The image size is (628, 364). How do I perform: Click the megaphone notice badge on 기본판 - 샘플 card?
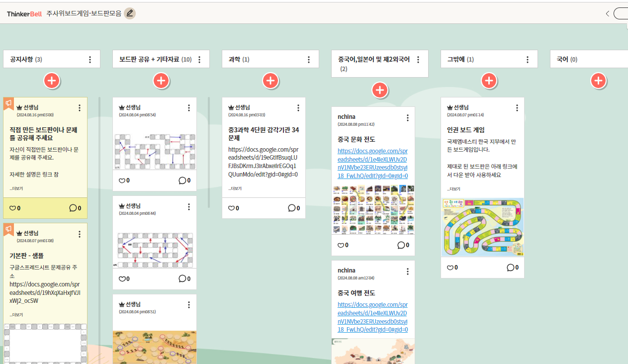[x=8, y=229]
